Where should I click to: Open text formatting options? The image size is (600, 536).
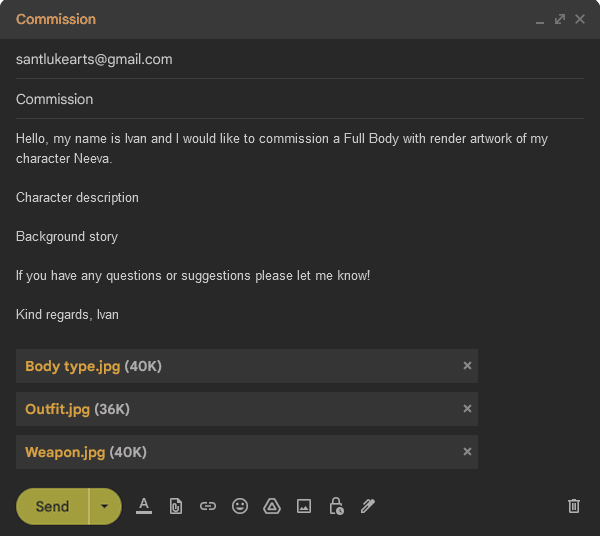coord(144,506)
